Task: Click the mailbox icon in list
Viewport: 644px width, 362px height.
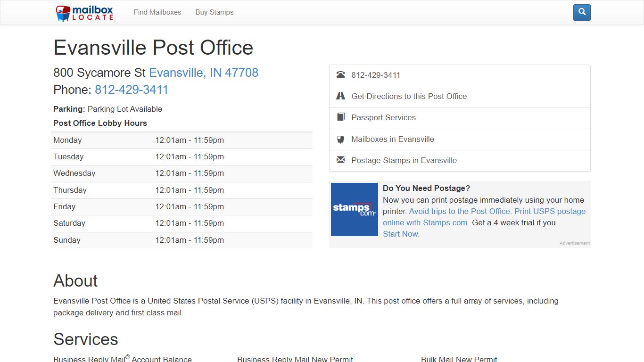Action: 340,139
